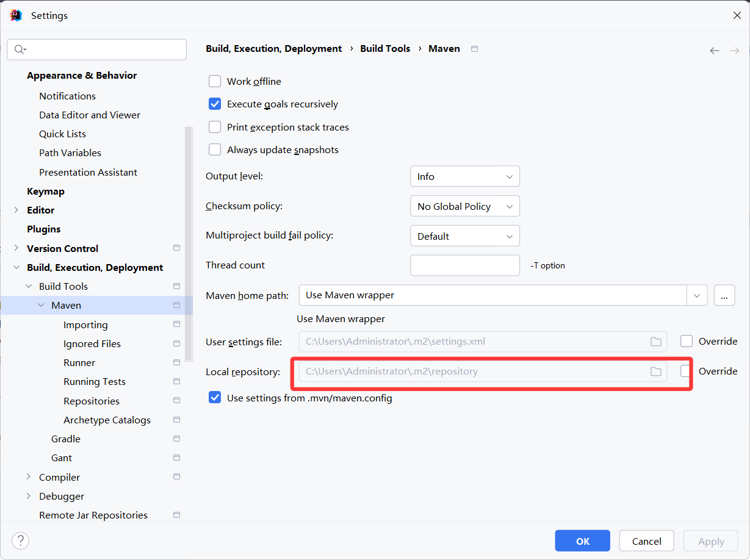Expand the Debugger tree node
This screenshot has height=560, width=750.
click(x=29, y=496)
